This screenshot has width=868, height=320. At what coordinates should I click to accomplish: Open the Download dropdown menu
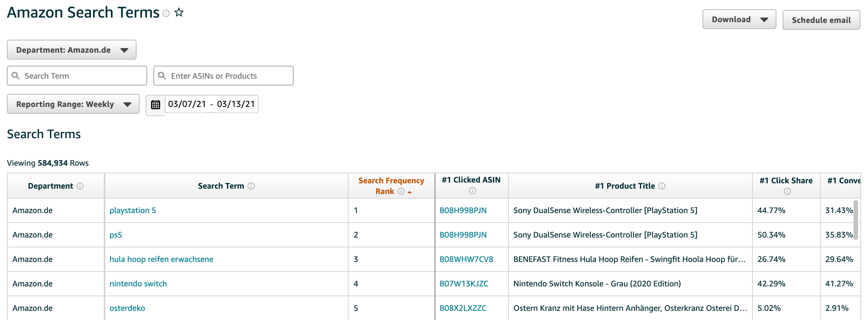tap(739, 19)
